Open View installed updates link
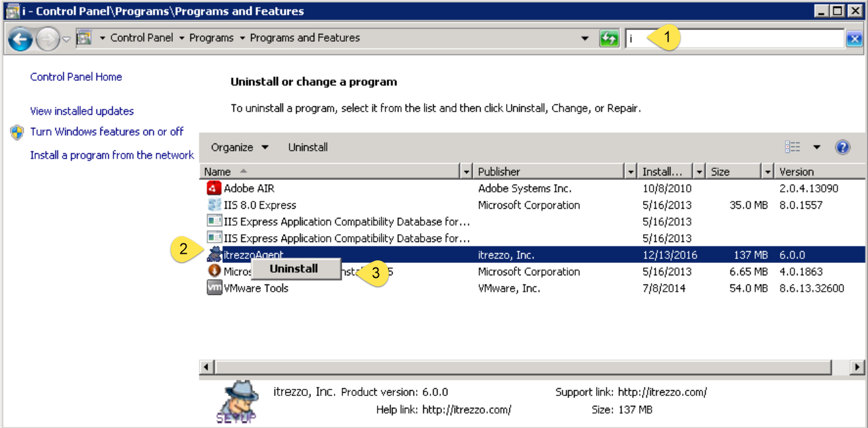Screen dimensions: 868x428 [x=82, y=111]
